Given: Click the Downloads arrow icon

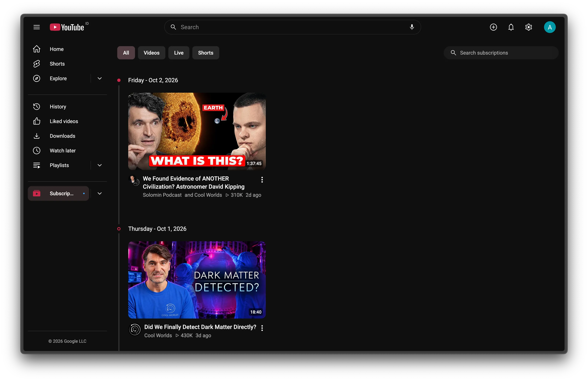Looking at the screenshot, I should pos(37,136).
